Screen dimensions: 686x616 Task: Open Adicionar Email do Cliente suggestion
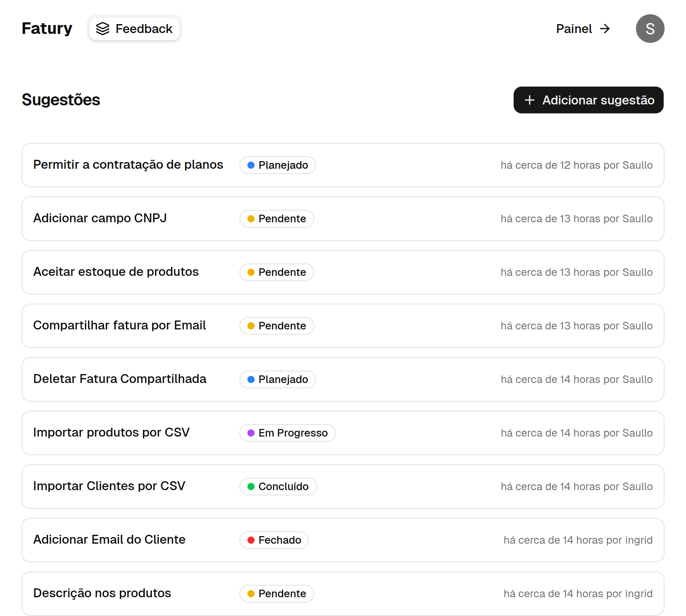click(109, 540)
